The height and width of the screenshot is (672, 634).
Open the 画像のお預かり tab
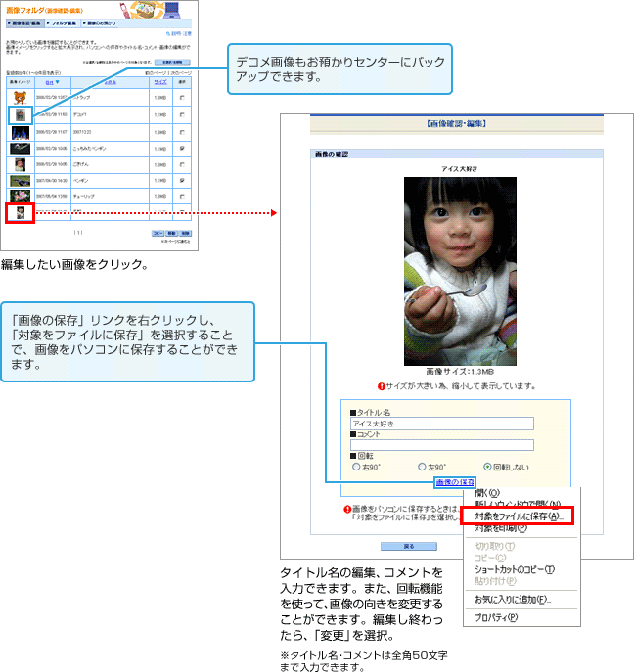pyautogui.click(x=100, y=23)
